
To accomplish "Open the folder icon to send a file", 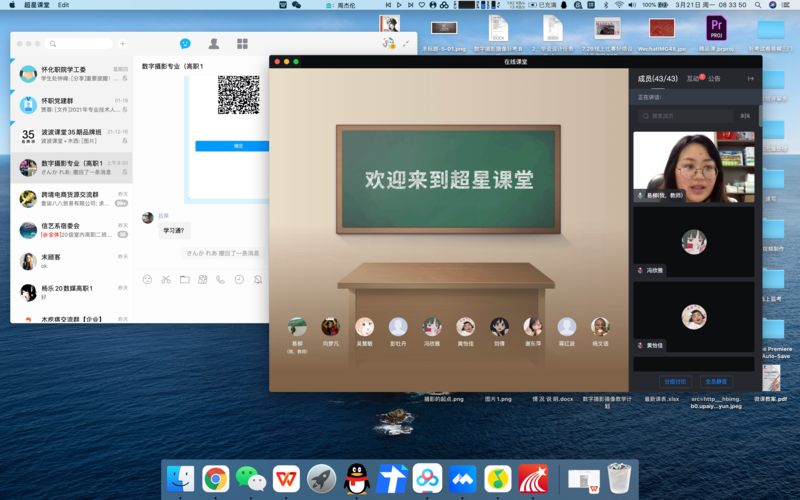I will click(184, 280).
